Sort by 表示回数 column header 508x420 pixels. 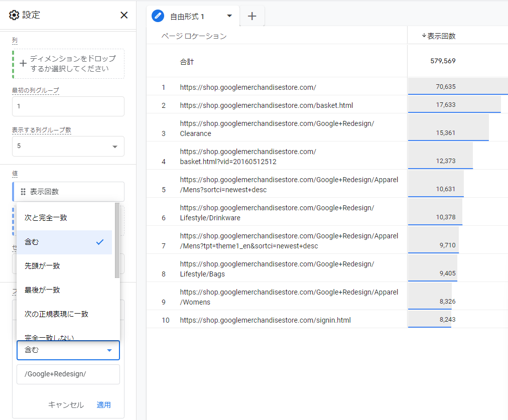pyautogui.click(x=439, y=36)
